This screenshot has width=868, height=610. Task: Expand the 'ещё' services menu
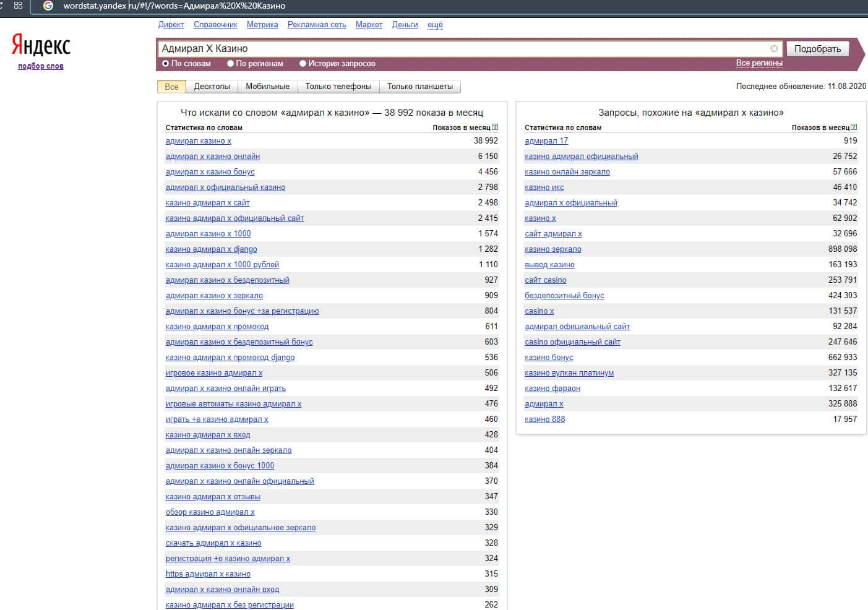click(x=435, y=25)
